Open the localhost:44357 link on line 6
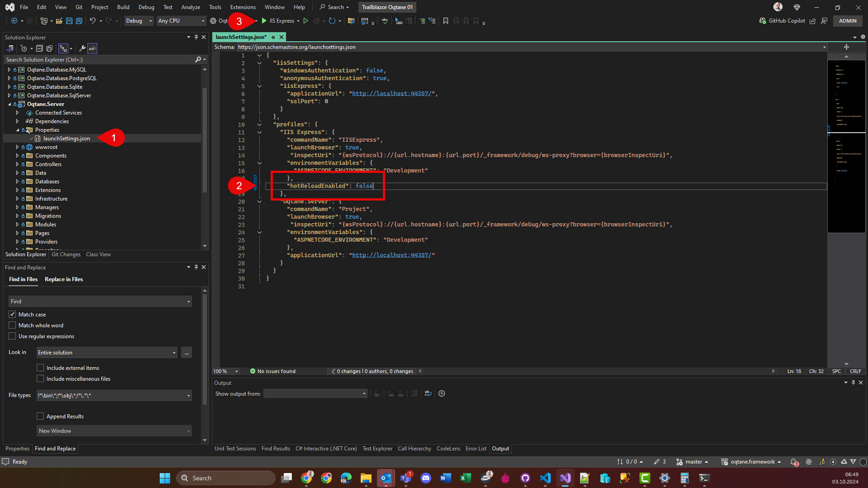Viewport: 868px width, 488px height. 392,94
